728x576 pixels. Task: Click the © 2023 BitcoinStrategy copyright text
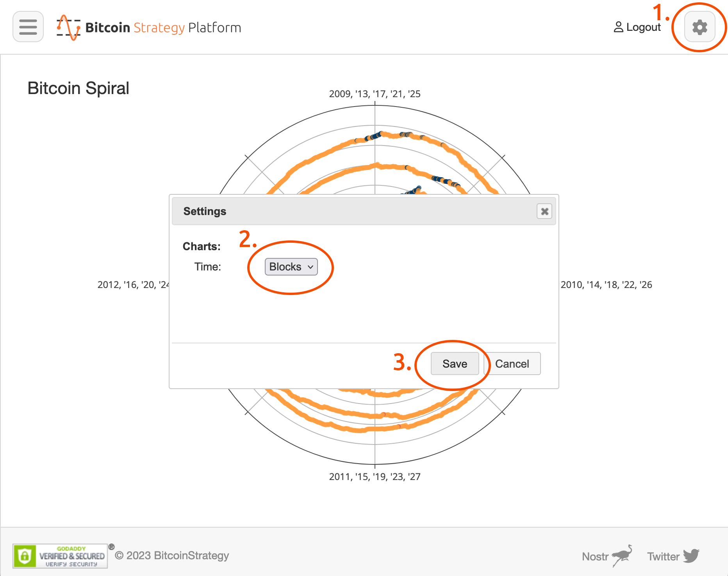pyautogui.click(x=172, y=556)
